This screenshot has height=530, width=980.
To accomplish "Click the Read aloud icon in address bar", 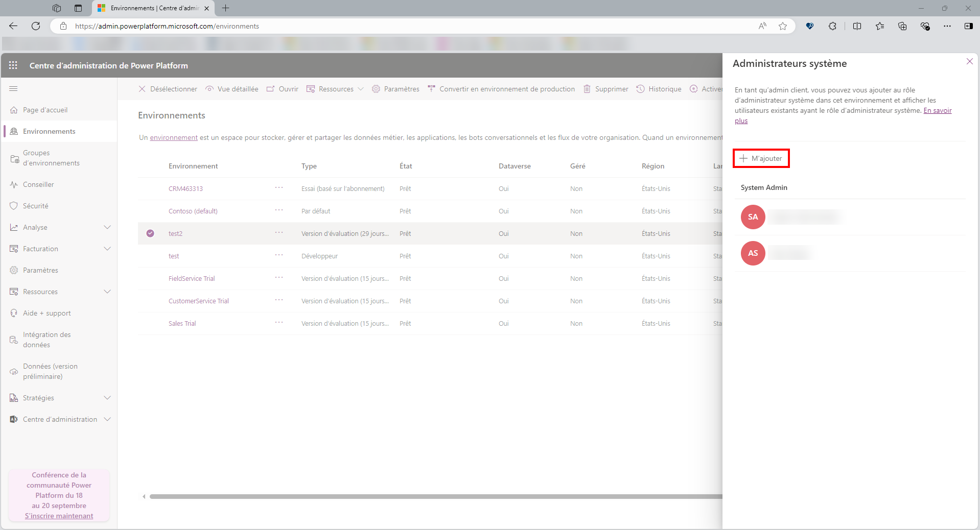I will pyautogui.click(x=762, y=26).
